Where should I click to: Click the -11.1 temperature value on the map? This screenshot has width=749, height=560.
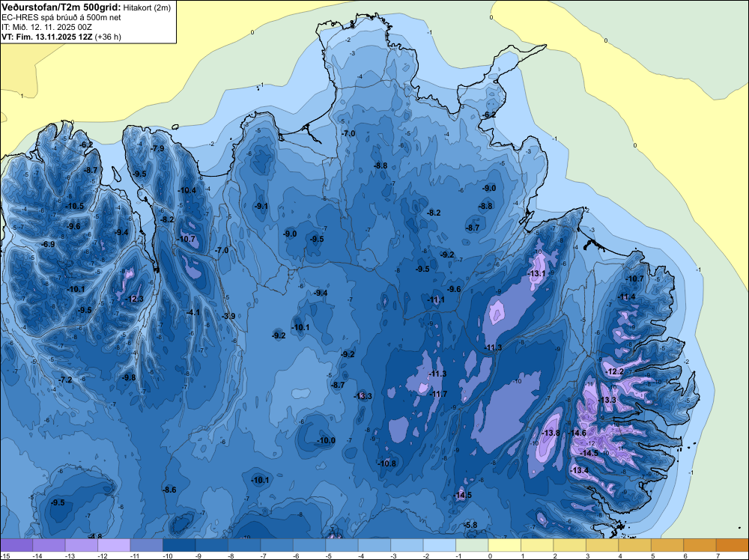436,299
